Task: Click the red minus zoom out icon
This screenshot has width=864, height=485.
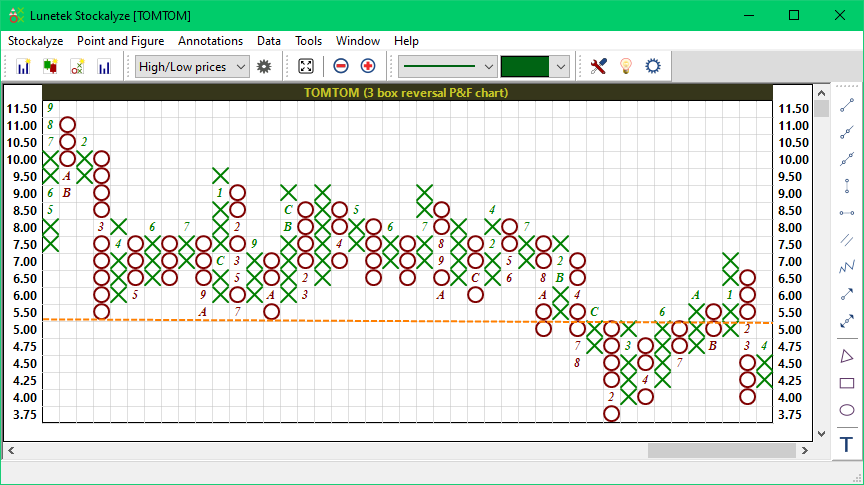Action: [341, 66]
